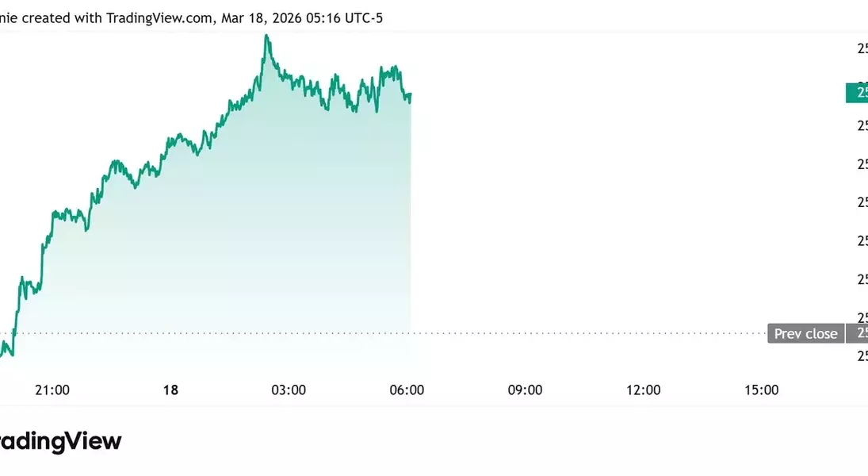Viewport: 868px width, 476px height.
Task: Click the gray Prev close label
Action: tap(805, 334)
